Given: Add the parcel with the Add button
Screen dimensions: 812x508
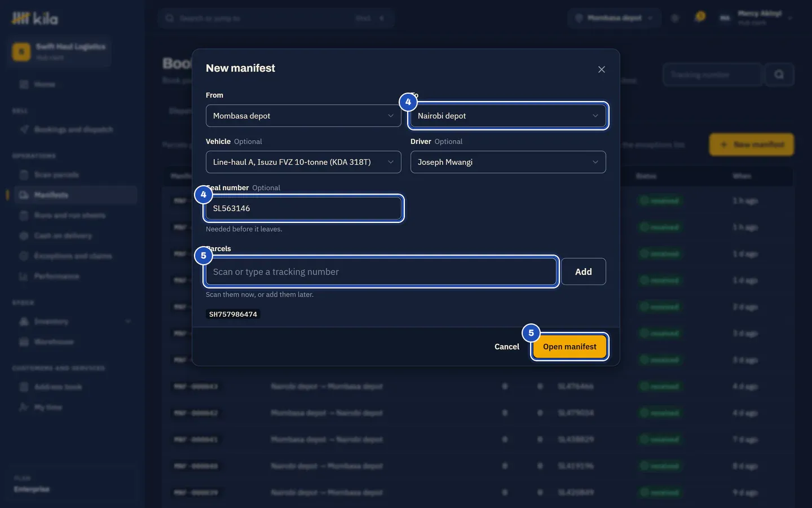Looking at the screenshot, I should coord(584,271).
